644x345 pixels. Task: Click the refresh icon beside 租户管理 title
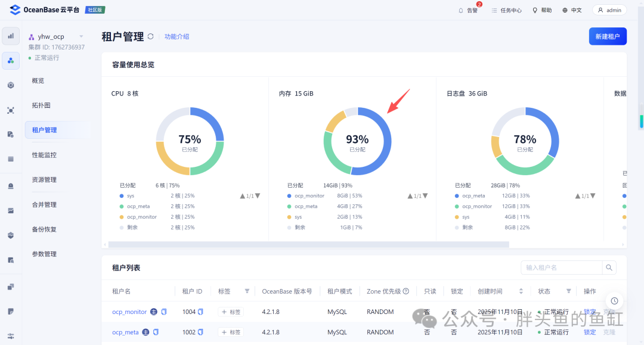pos(151,36)
